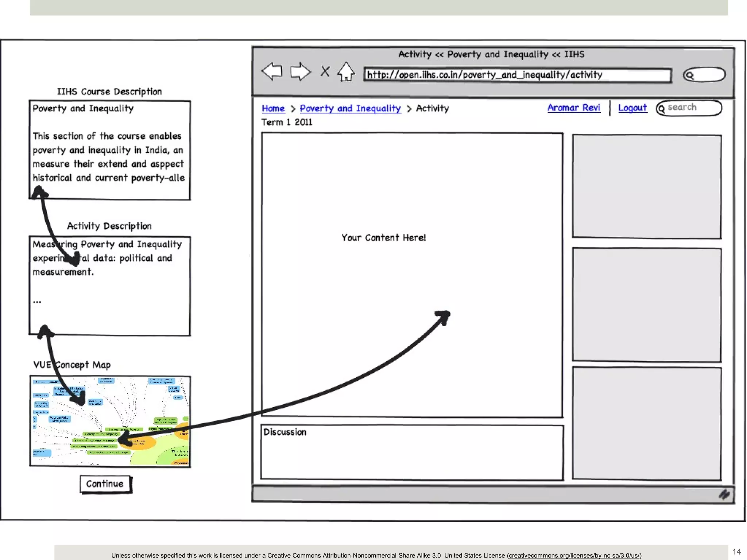
Task: Select the VUE Concept Map thumbnail
Action: (110, 421)
